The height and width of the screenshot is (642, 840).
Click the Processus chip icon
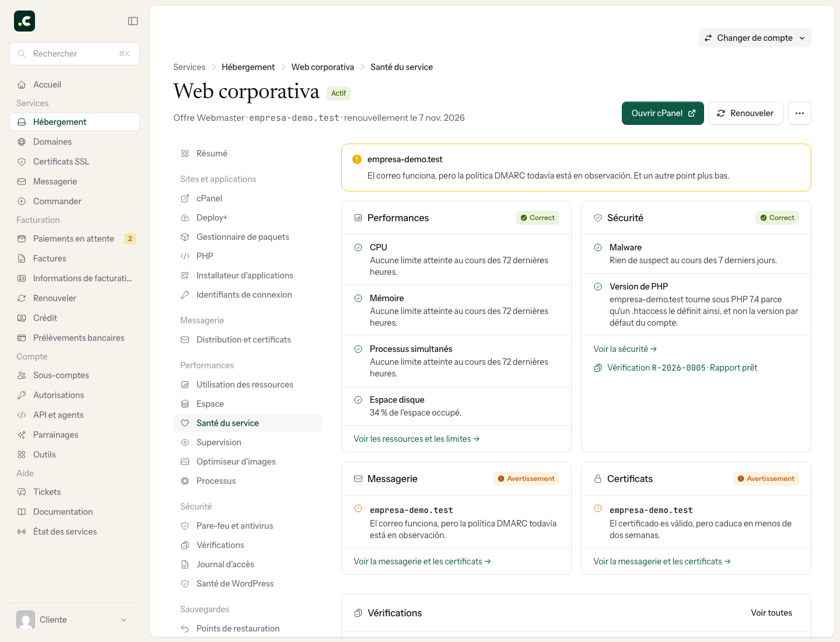coord(185,481)
